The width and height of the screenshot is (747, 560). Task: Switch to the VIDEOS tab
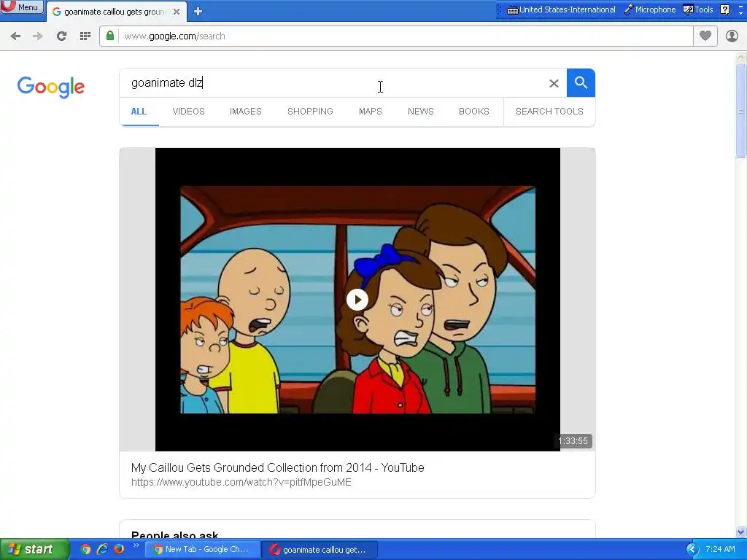pos(189,112)
